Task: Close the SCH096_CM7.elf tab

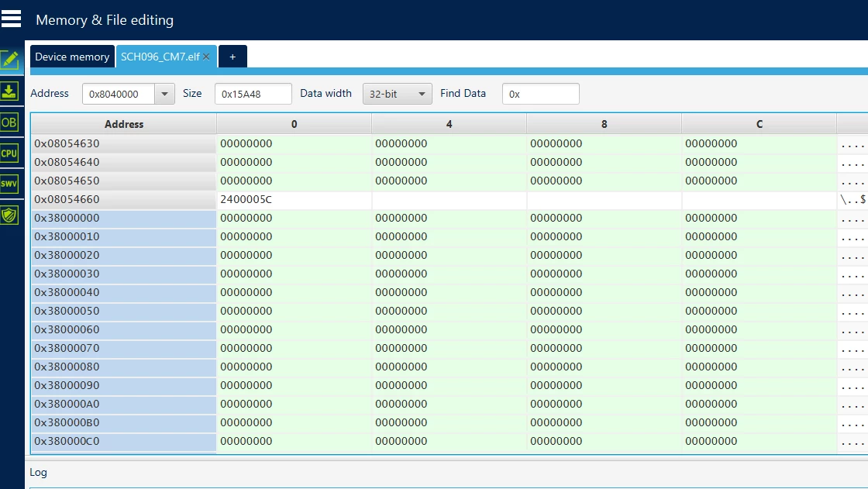Action: (x=206, y=57)
